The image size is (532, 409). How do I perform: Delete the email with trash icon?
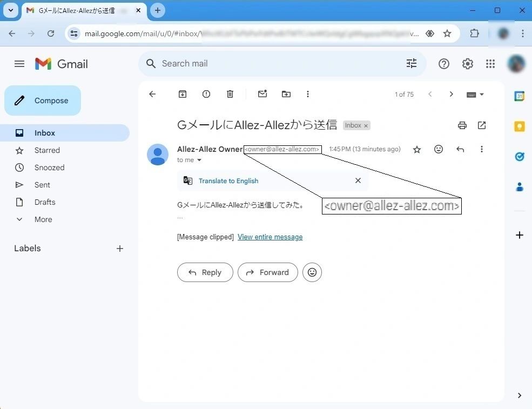click(x=230, y=94)
